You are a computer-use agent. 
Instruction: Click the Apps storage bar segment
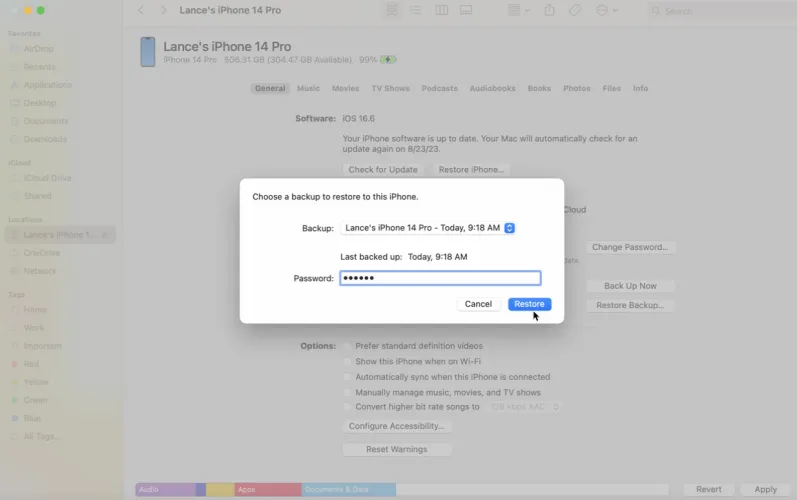(267, 490)
